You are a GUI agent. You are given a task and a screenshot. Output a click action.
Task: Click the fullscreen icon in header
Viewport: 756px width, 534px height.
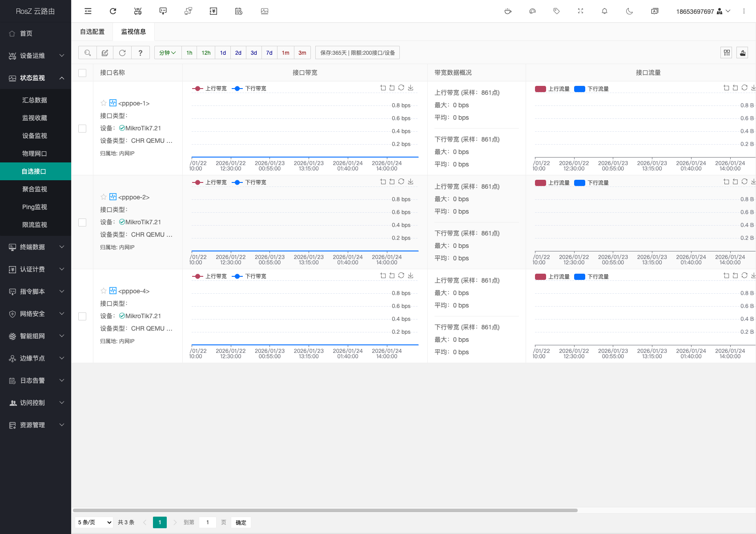580,11
